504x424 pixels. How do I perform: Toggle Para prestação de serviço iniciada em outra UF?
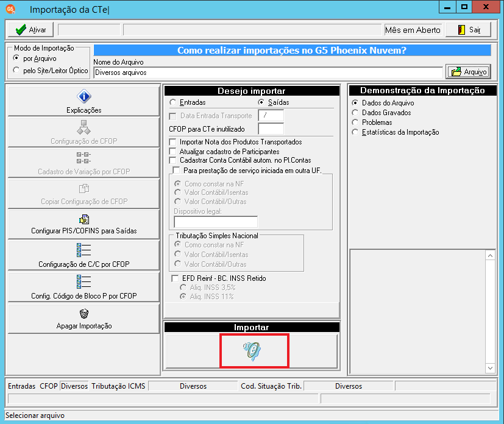pos(176,170)
